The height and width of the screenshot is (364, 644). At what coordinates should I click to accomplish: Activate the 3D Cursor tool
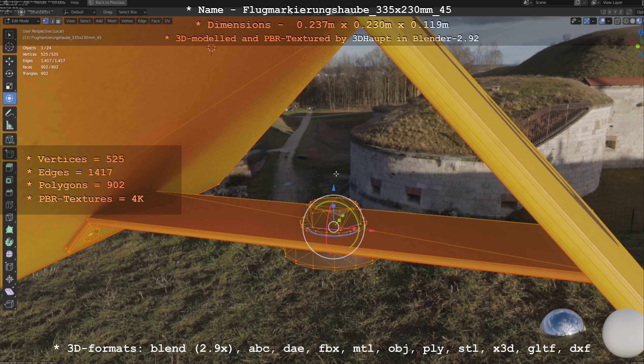click(x=9, y=47)
